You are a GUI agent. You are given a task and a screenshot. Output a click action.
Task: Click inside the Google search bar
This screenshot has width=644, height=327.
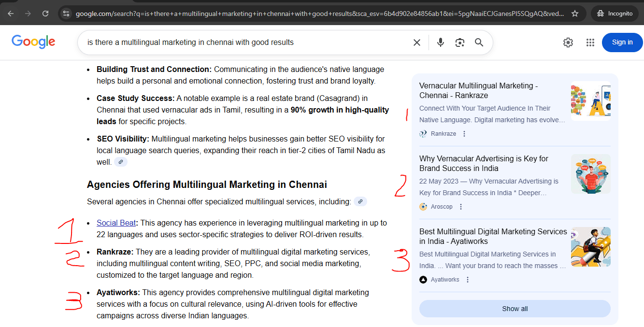[x=242, y=43]
